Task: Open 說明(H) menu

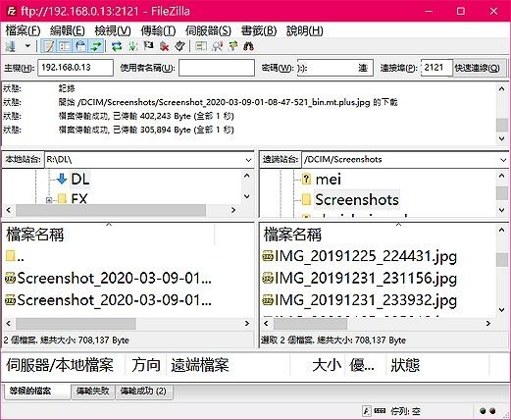Action: (304, 30)
